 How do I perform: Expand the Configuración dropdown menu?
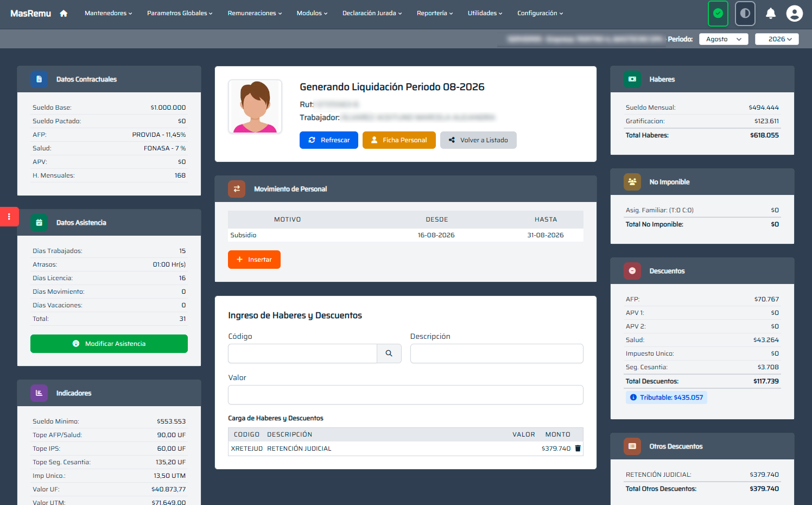(540, 13)
